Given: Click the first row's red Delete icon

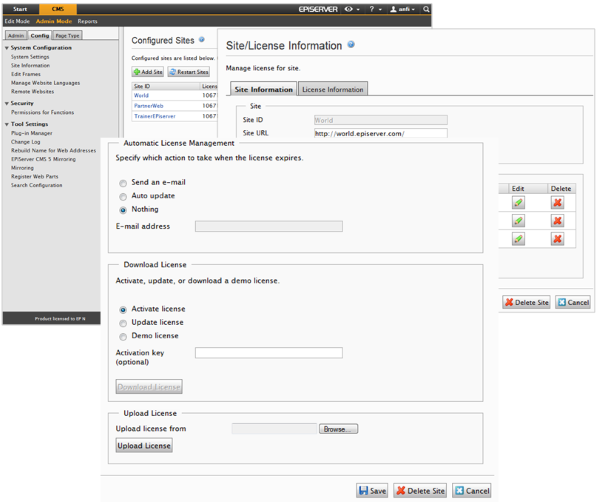Looking at the screenshot, I should pyautogui.click(x=557, y=203).
